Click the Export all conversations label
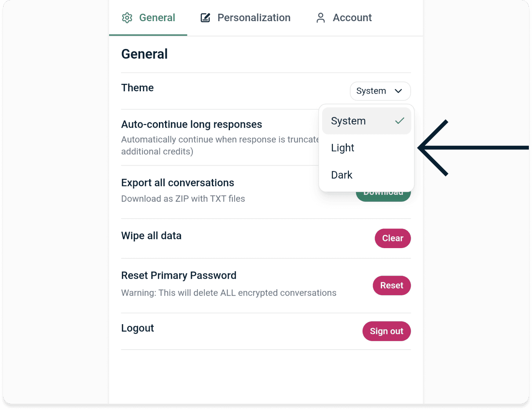Screen dimensions: 532x410 click(177, 183)
